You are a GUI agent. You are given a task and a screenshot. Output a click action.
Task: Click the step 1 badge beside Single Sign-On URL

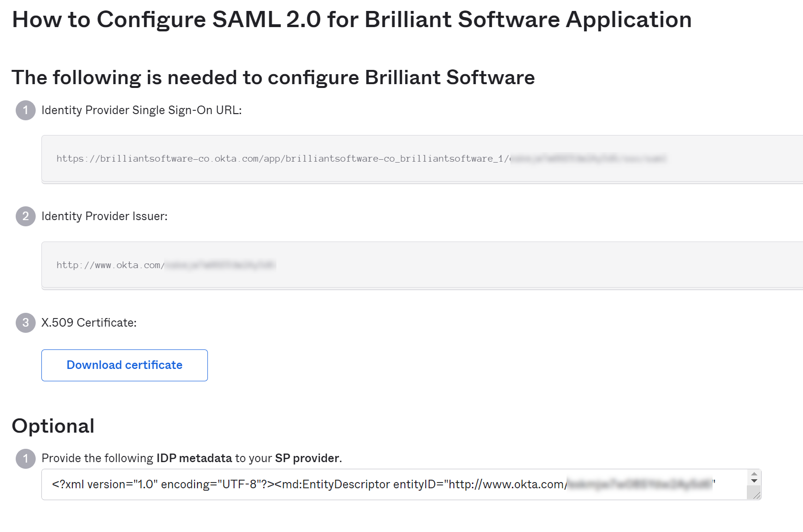[26, 110]
